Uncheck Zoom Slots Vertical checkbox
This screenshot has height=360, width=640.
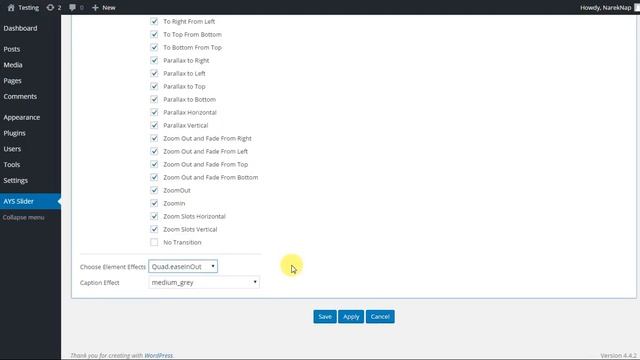click(154, 229)
